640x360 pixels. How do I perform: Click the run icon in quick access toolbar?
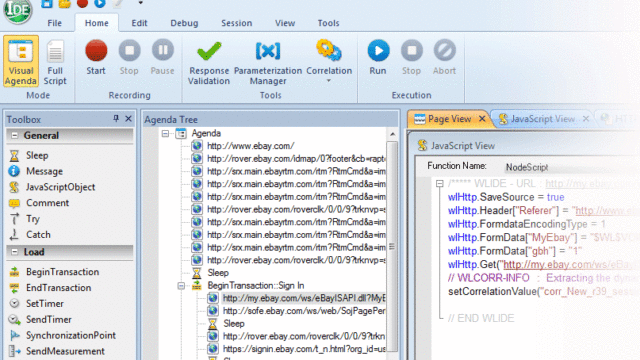point(100,3)
